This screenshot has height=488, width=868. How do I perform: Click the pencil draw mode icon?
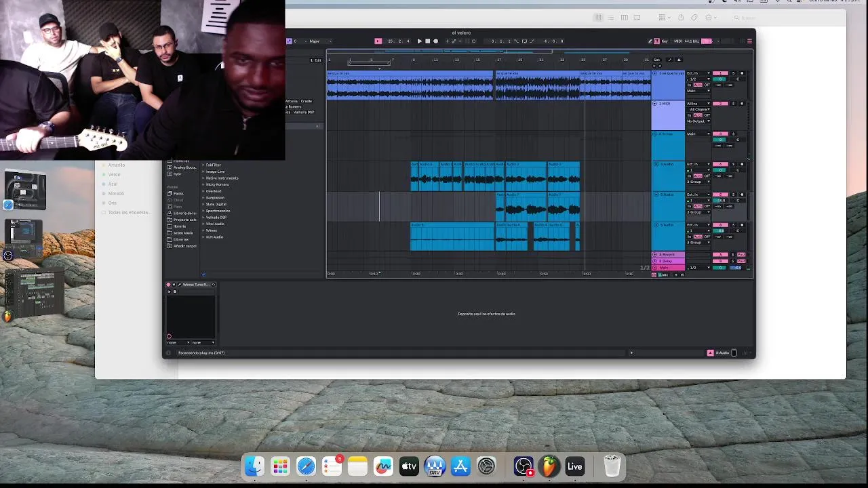(650, 41)
